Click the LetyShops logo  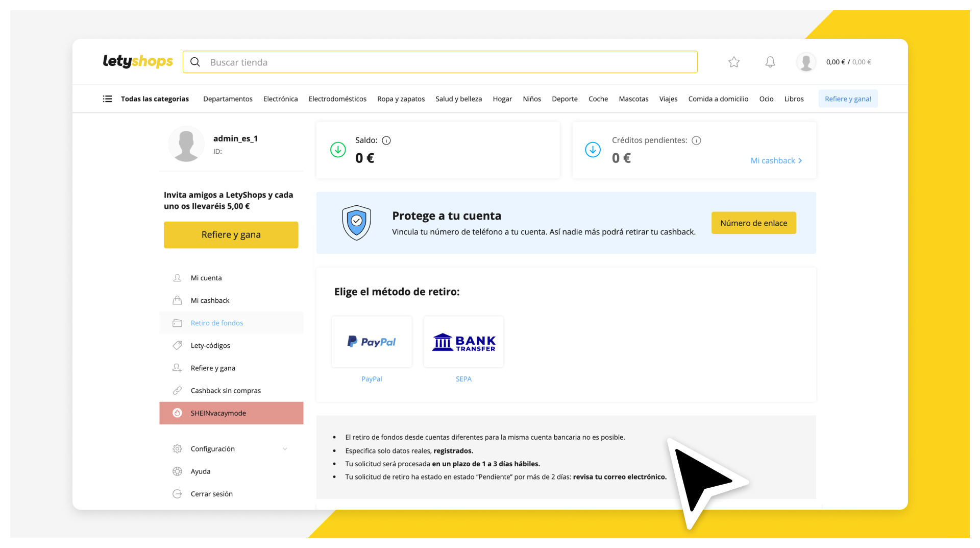point(138,61)
